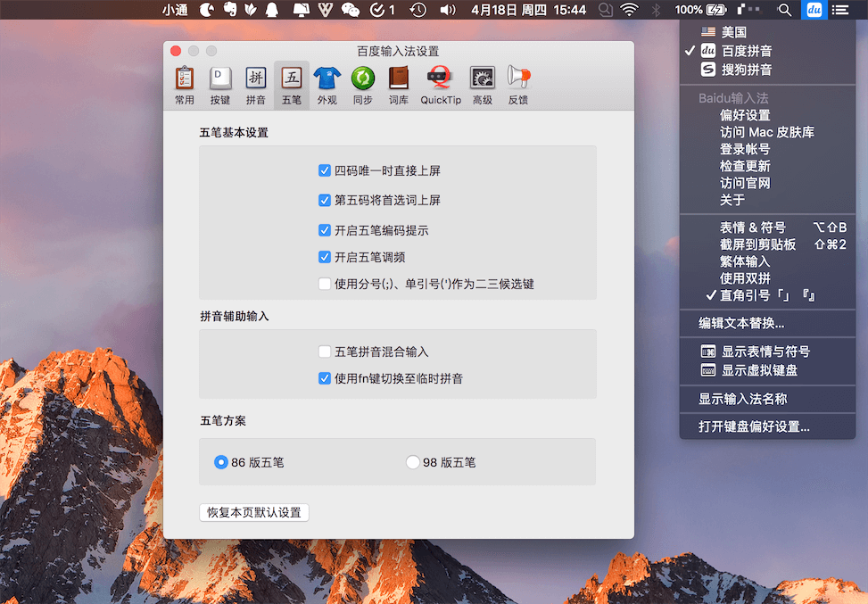Choose 检查更新 menu item
The width and height of the screenshot is (868, 604).
[767, 166]
